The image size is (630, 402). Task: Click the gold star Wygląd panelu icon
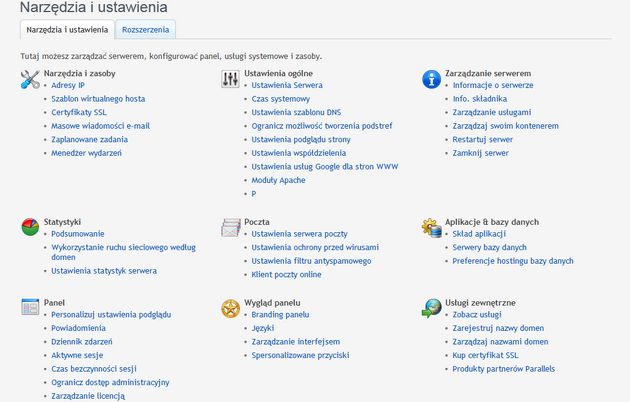231,308
